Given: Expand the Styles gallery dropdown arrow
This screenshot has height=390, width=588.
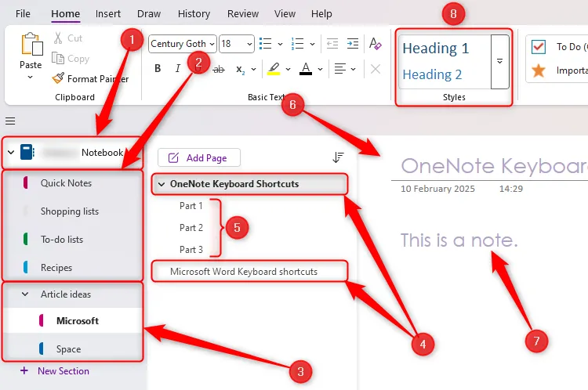Looking at the screenshot, I should (499, 61).
